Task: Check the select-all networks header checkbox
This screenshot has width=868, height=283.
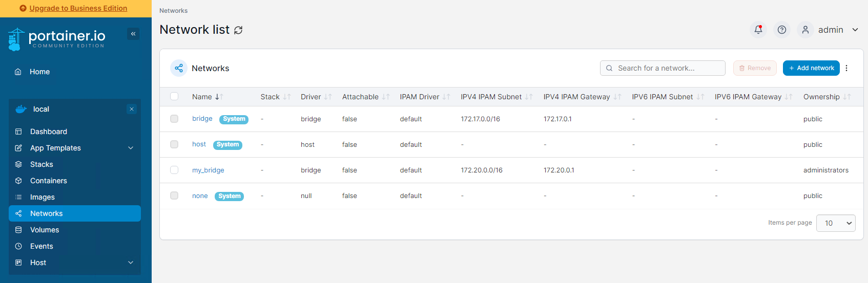Action: tap(174, 96)
